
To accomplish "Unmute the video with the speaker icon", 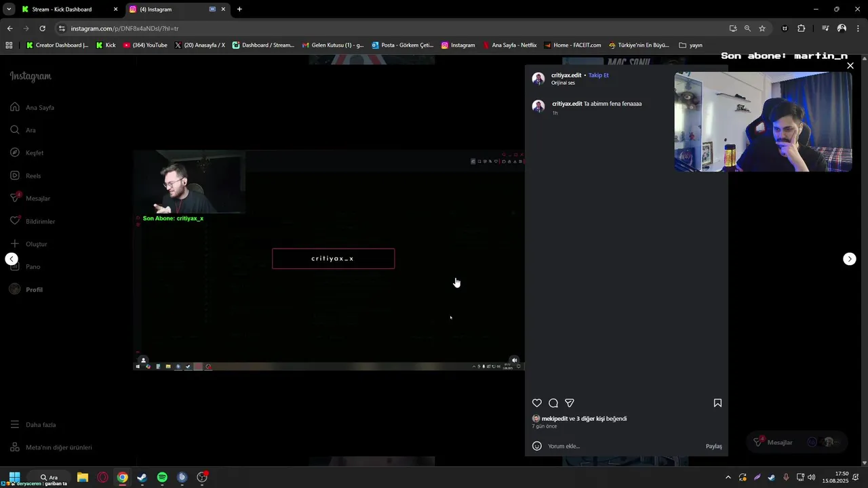I will pos(514,360).
